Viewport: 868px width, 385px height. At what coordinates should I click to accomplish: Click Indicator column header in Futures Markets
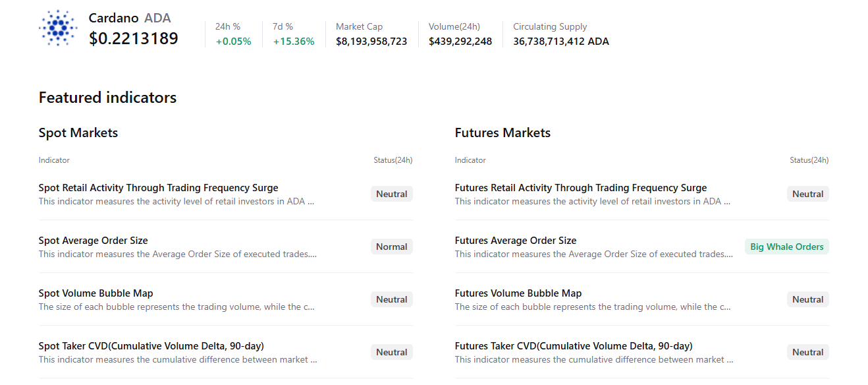[x=470, y=160]
